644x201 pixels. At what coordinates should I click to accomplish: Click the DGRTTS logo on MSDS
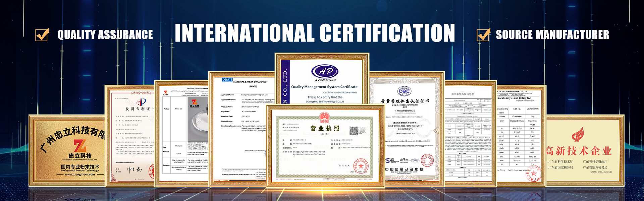227,80
